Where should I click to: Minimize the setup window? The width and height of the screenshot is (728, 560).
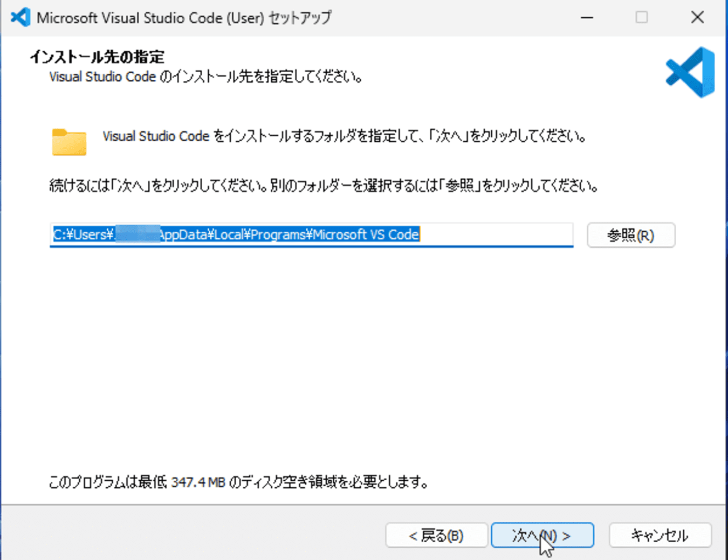[x=587, y=17]
